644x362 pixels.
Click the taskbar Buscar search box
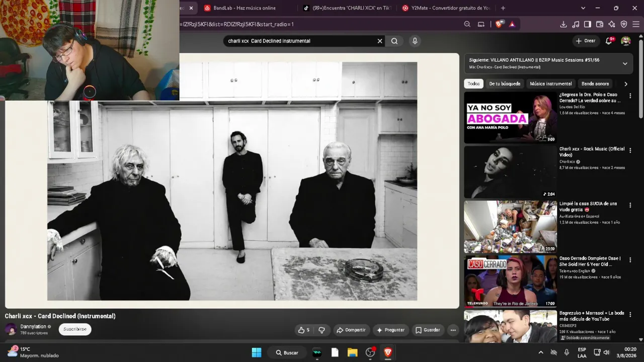(x=286, y=352)
